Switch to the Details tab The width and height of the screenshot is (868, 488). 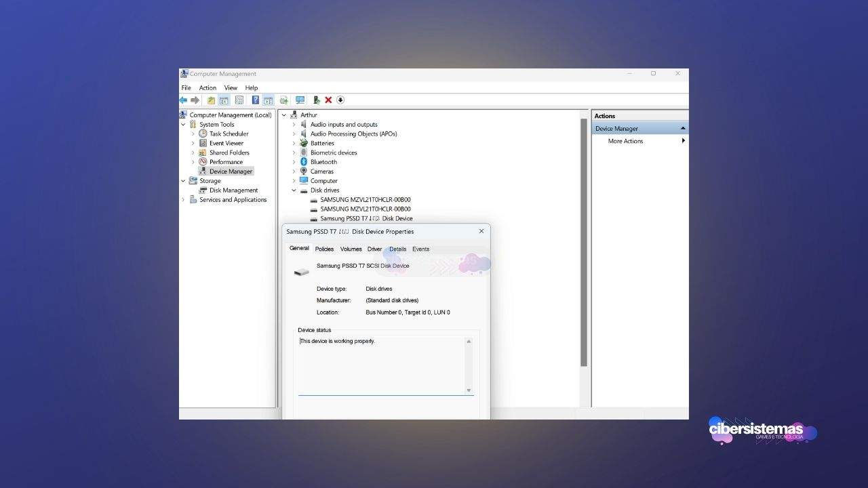[x=397, y=249]
